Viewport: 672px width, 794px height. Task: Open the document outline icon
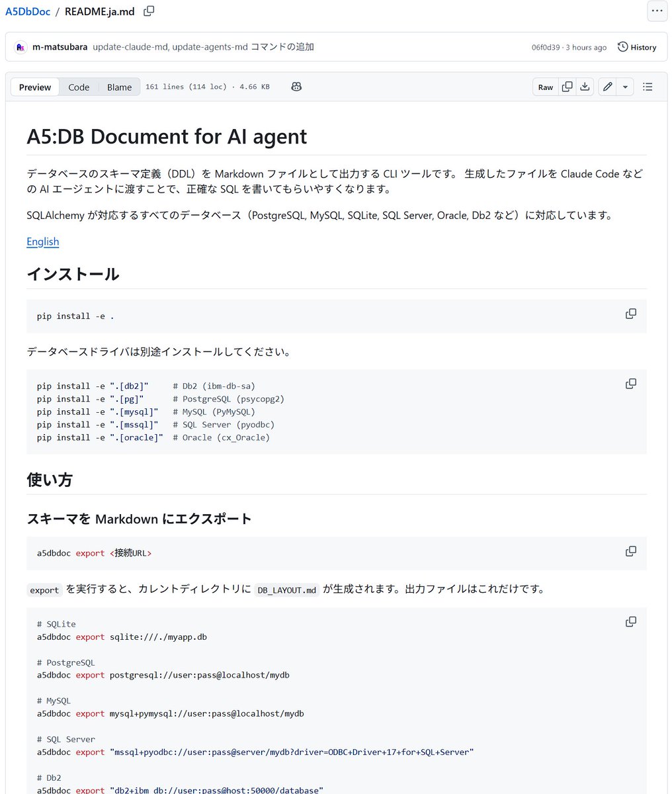[x=648, y=87]
